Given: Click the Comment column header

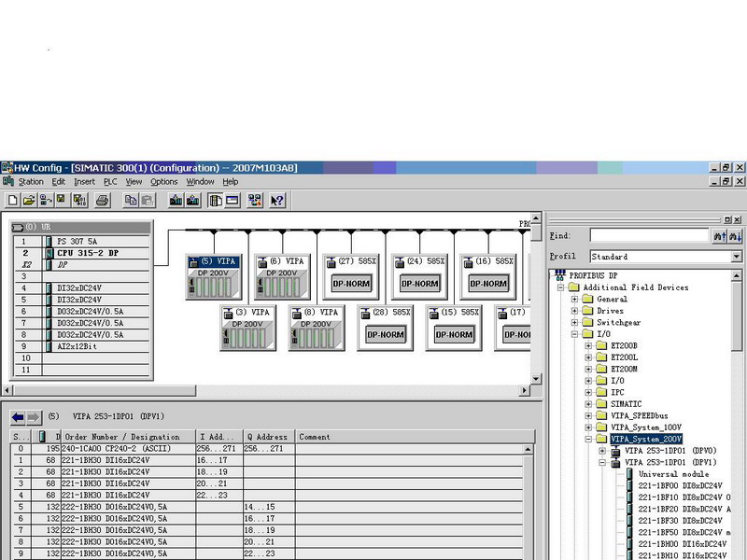Looking at the screenshot, I should click(415, 437).
